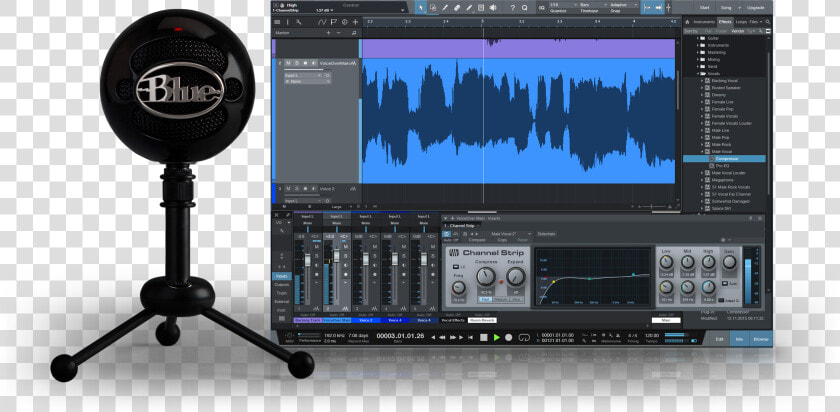Open the marker track flag icon
The width and height of the screenshot is (840, 412).
(333, 22)
